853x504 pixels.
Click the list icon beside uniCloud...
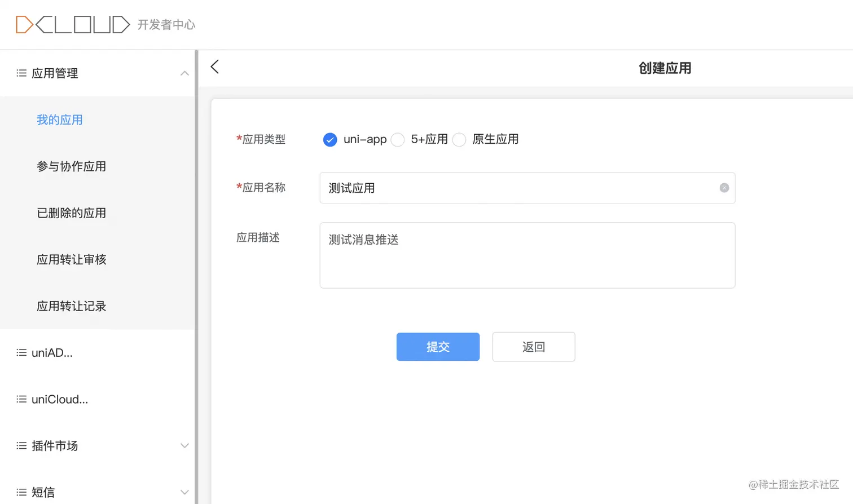pyautogui.click(x=21, y=399)
